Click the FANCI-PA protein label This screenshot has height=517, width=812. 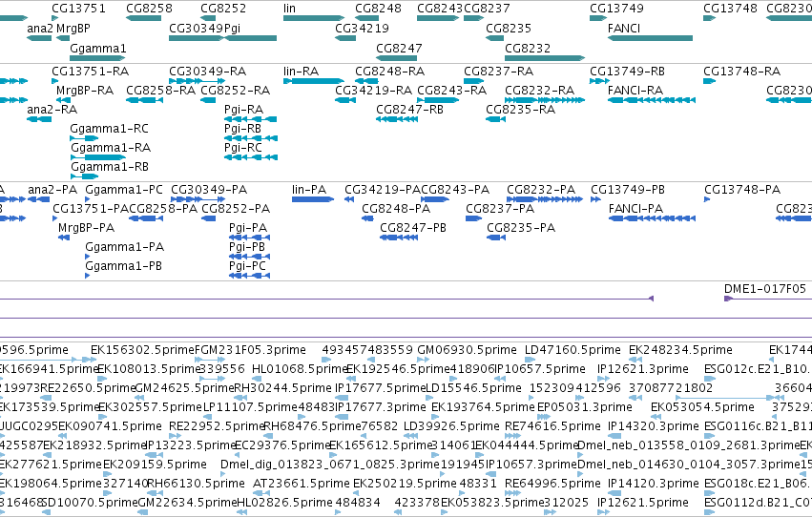pos(635,209)
